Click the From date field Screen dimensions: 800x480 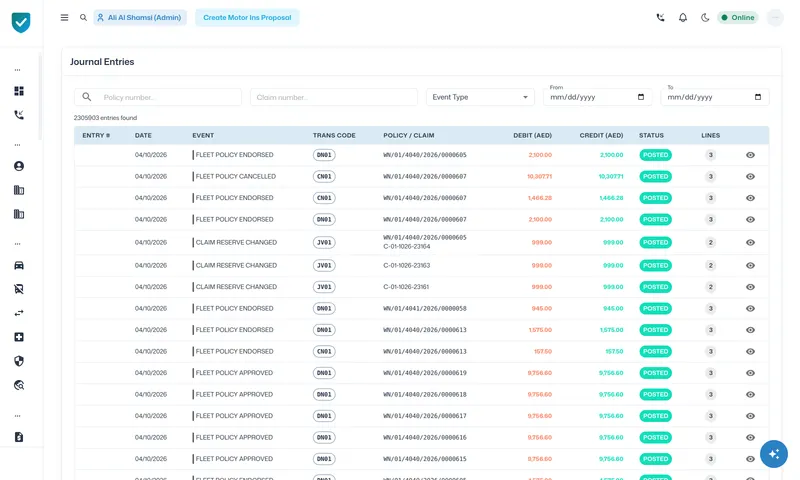[597, 97]
